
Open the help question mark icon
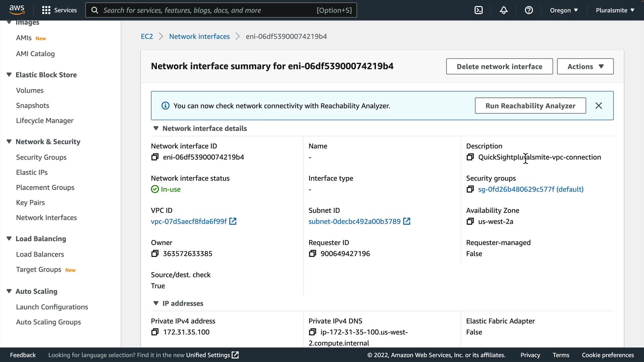click(x=529, y=10)
